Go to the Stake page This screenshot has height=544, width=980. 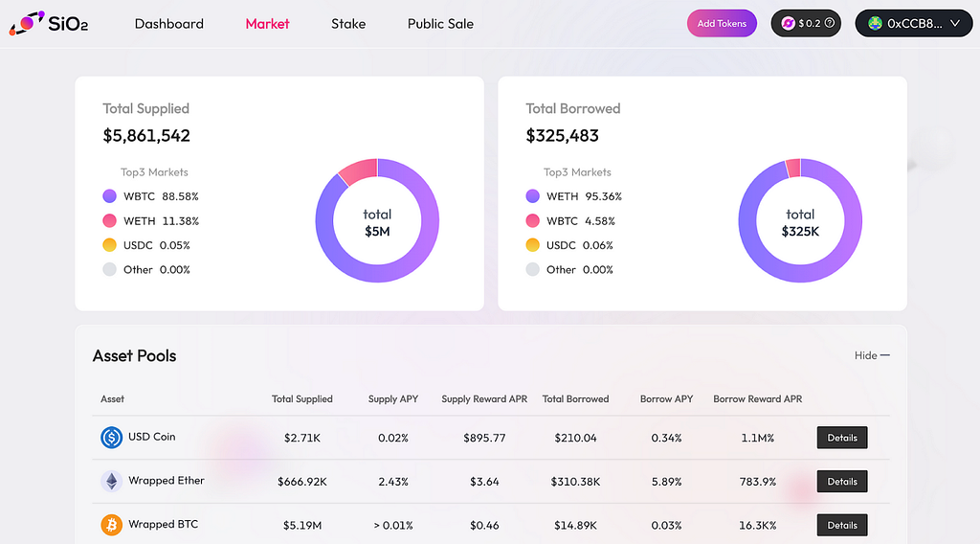coord(348,24)
